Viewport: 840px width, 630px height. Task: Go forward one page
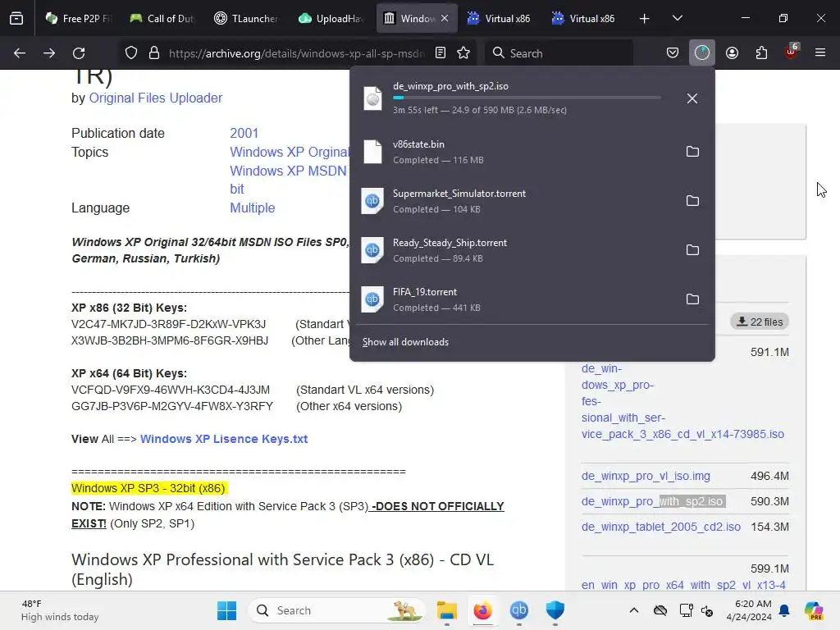click(48, 53)
